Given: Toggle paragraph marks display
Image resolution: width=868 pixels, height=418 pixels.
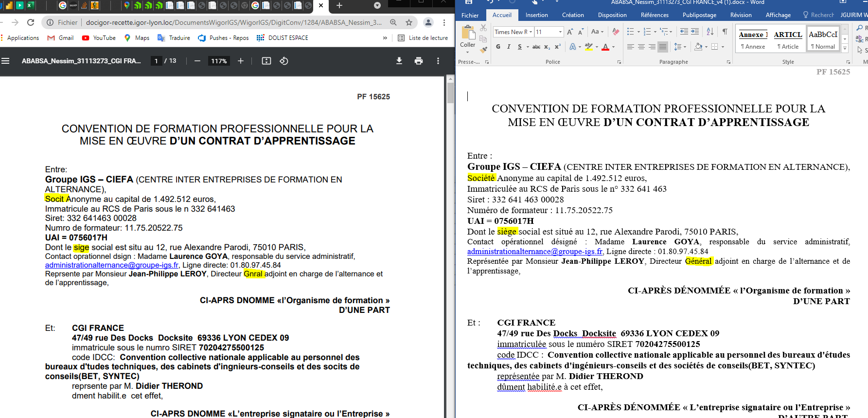Looking at the screenshot, I should pos(725,32).
